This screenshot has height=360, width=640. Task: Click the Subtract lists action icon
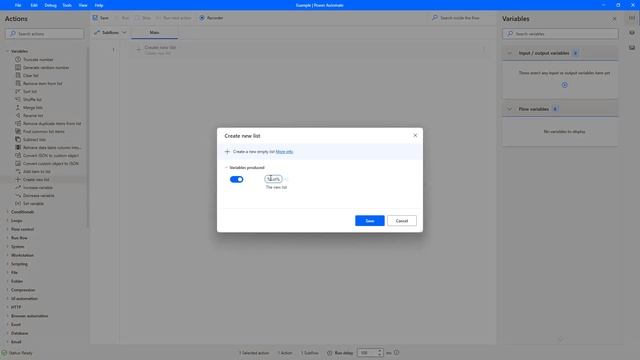[x=18, y=139]
